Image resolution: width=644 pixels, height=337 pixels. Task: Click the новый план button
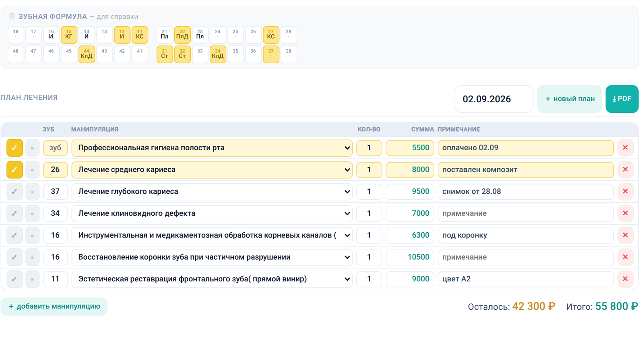click(570, 99)
